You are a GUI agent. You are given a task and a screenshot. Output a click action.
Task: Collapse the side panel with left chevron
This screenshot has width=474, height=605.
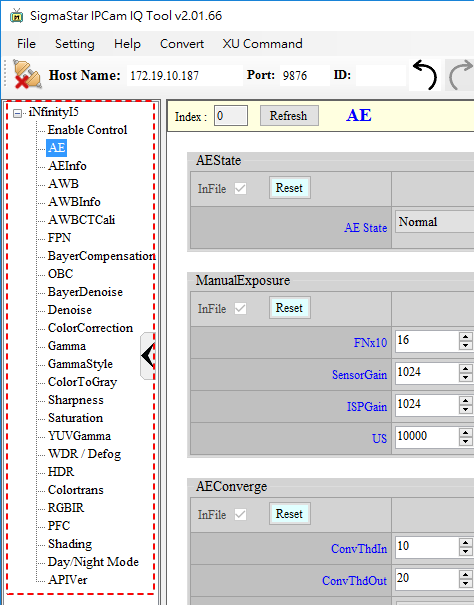148,355
